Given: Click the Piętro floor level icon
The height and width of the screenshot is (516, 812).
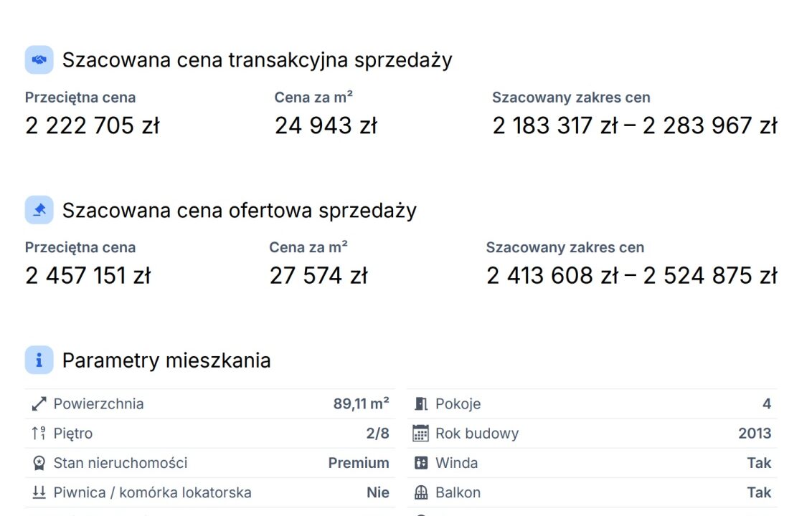Looking at the screenshot, I should click(39, 433).
